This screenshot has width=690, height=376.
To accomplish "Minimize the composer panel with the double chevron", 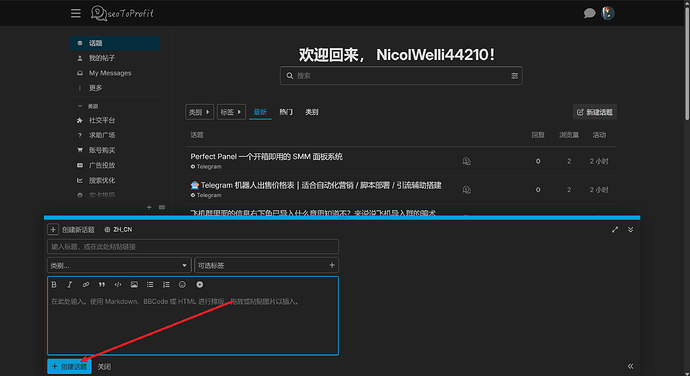I will pyautogui.click(x=631, y=229).
